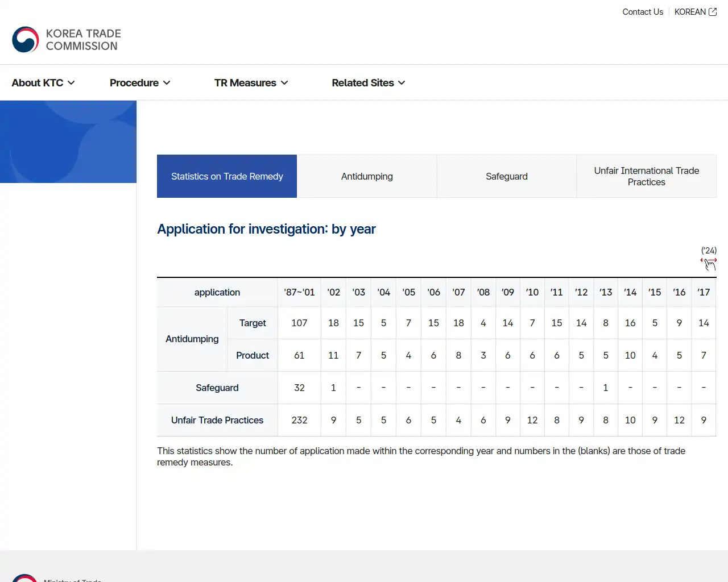Click the Product value 61 cell
This screenshot has height=582, width=728.
pyautogui.click(x=299, y=355)
